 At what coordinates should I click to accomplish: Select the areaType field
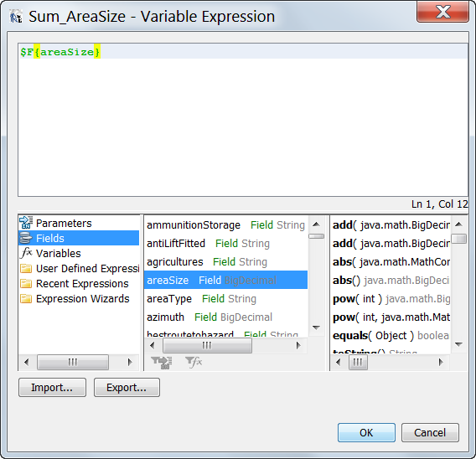coord(225,298)
